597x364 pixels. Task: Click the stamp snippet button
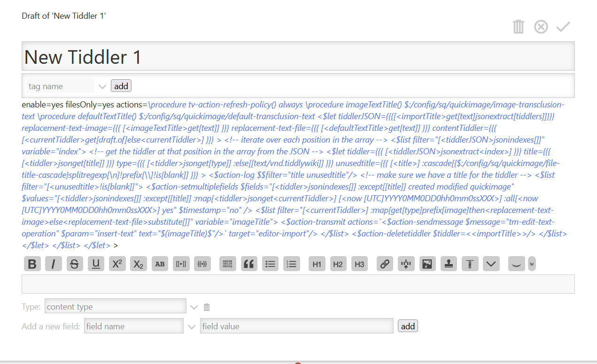click(449, 264)
